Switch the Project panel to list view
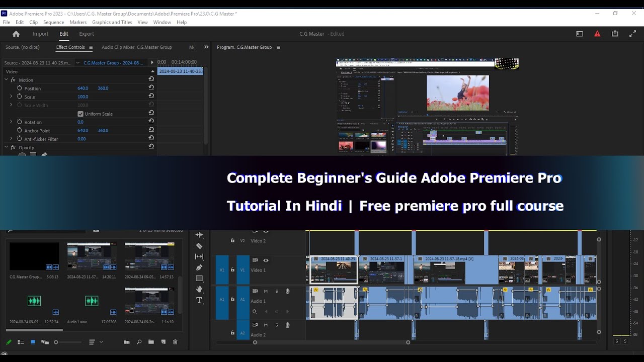 21,342
